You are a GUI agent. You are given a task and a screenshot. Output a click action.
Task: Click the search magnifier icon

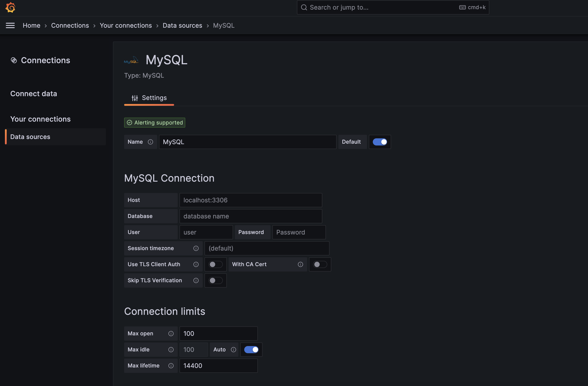(304, 7)
